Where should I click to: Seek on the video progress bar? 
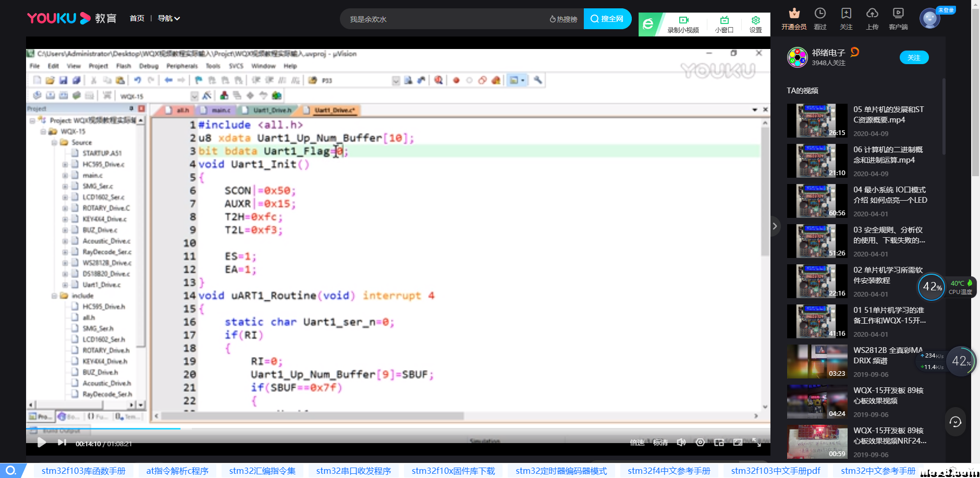[398, 428]
